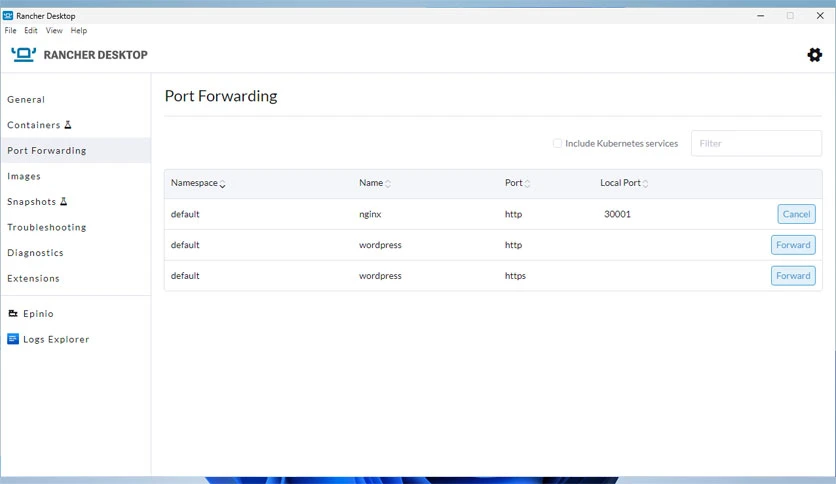Click the title bar Rancher Desktop app icon
The image size is (836, 484).
click(7, 15)
